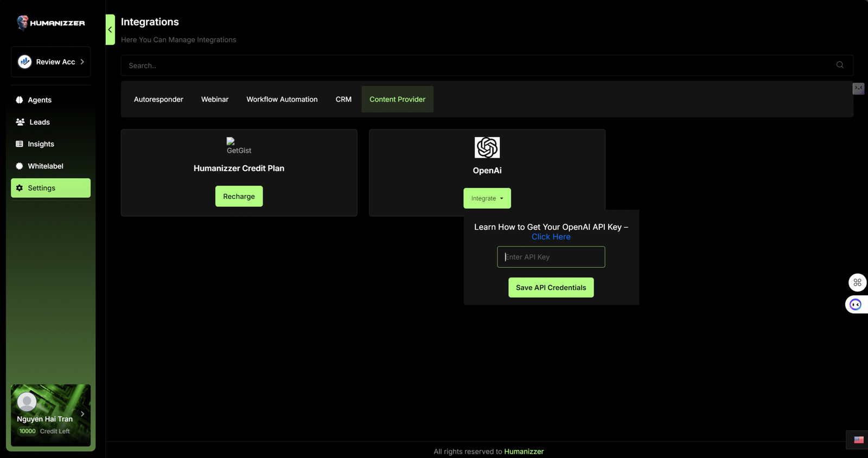Toggle the OpenAi Integrate dropdown
Viewport: 868px width, 458px height.
(487, 198)
